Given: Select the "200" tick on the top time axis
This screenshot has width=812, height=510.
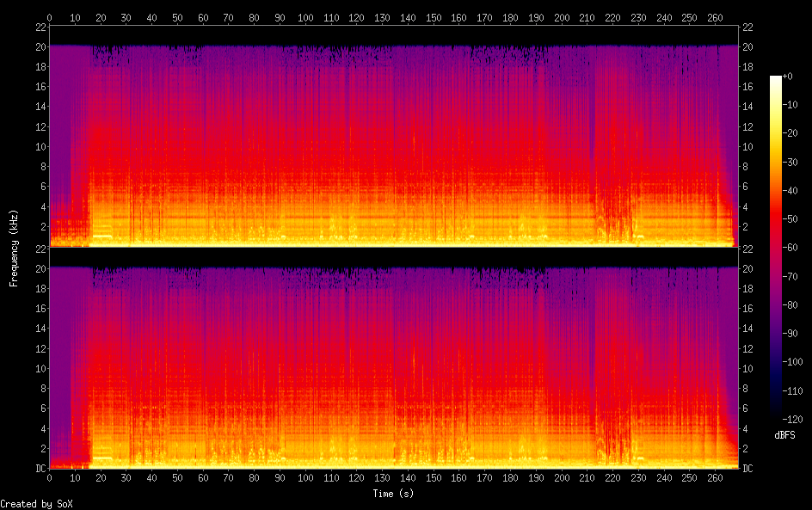Looking at the screenshot, I should pyautogui.click(x=562, y=16).
